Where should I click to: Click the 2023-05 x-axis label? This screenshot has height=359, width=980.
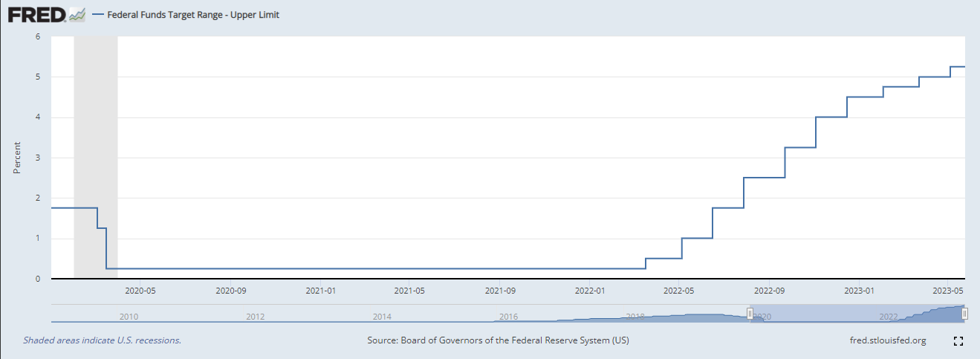[948, 291]
